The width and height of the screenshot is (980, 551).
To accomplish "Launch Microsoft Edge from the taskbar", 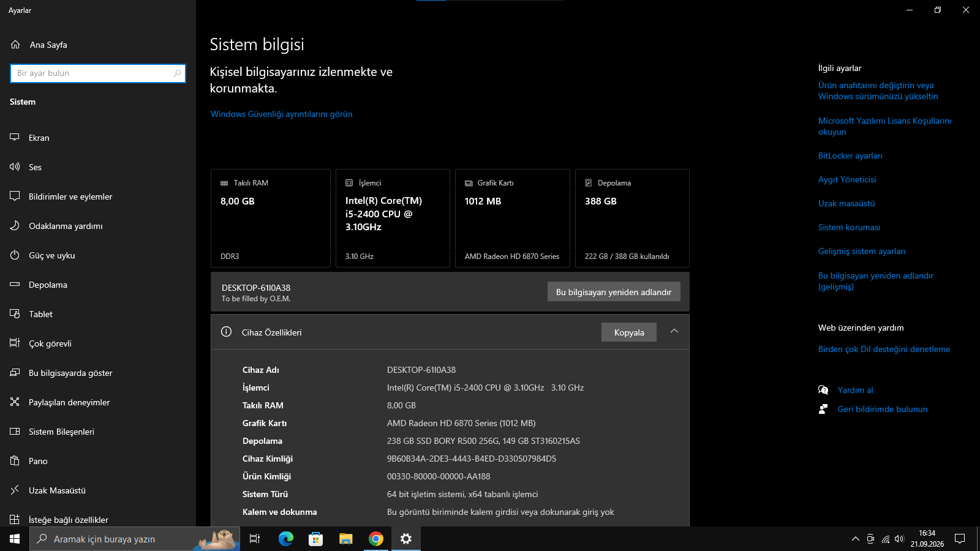I will pos(285,539).
